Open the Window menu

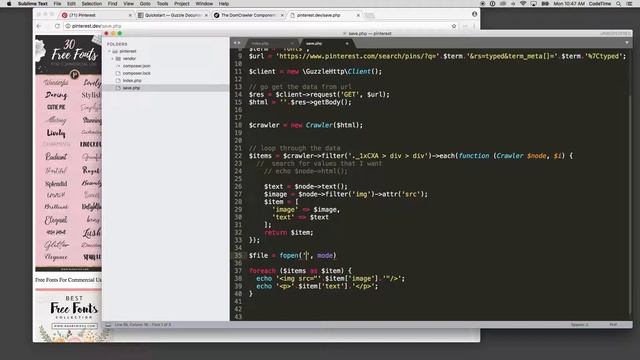click(204, 4)
